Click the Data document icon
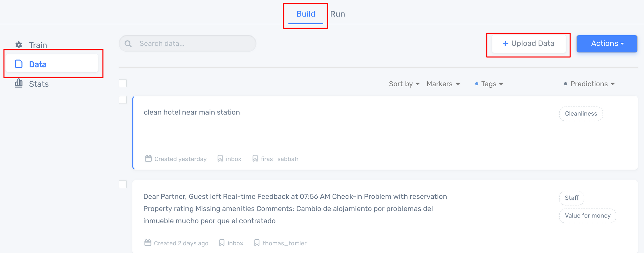This screenshot has height=253, width=644. click(19, 64)
